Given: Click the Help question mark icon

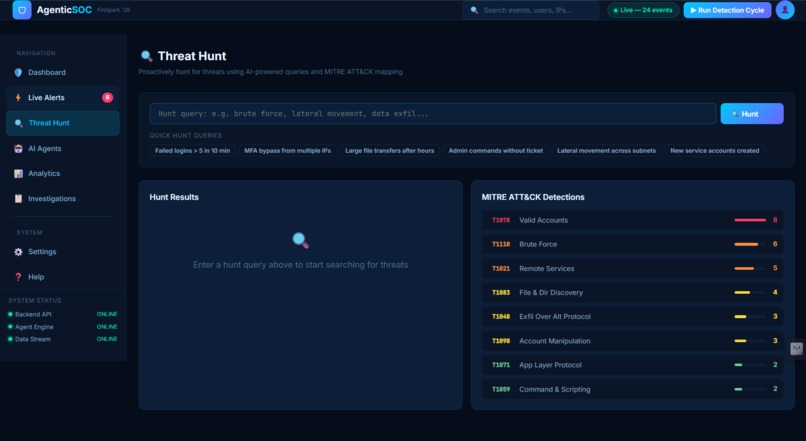Looking at the screenshot, I should pos(19,277).
